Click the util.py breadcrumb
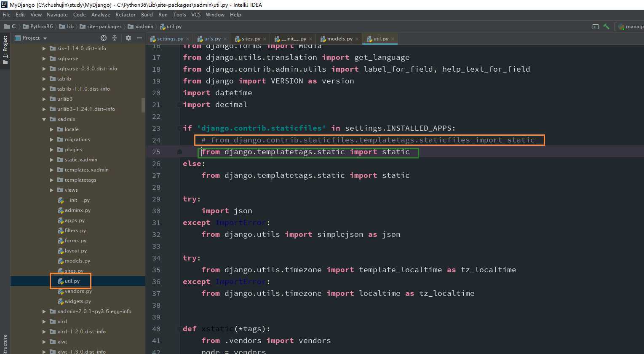Image resolution: width=644 pixels, height=354 pixels. tap(171, 27)
